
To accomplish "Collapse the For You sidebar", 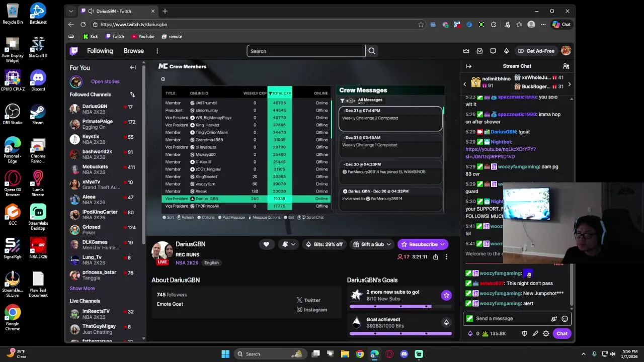I will pyautogui.click(x=133, y=67).
